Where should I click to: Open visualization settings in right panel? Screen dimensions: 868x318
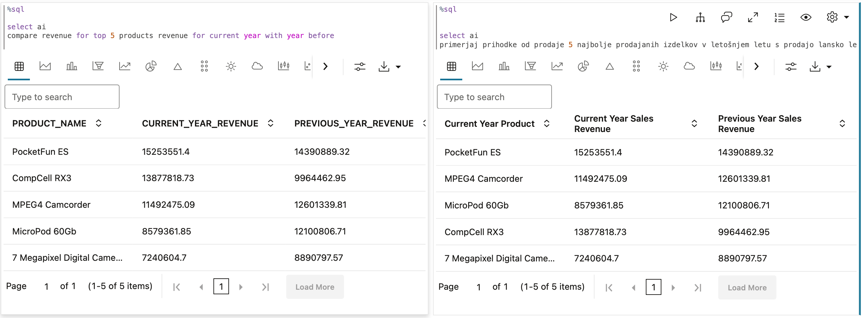pyautogui.click(x=791, y=67)
